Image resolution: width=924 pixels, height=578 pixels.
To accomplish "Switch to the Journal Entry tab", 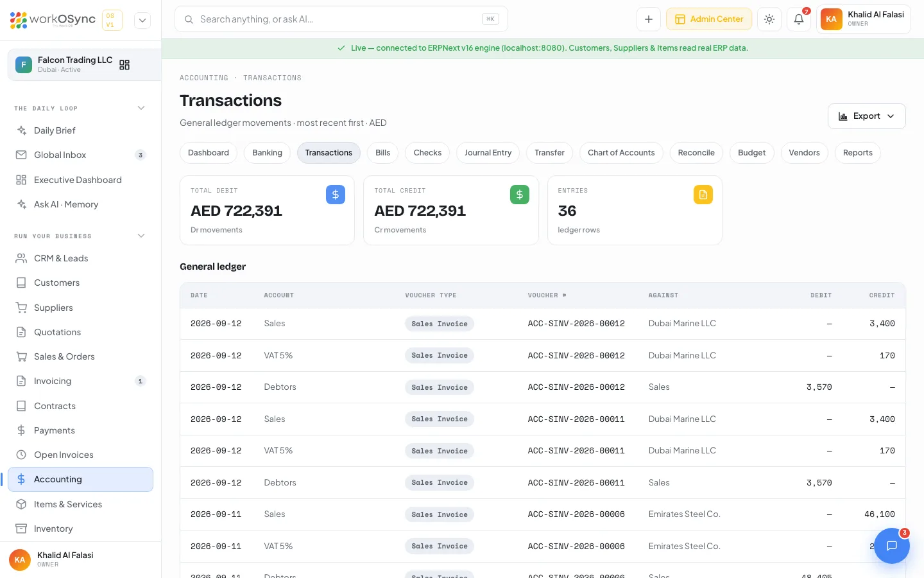I will click(488, 153).
